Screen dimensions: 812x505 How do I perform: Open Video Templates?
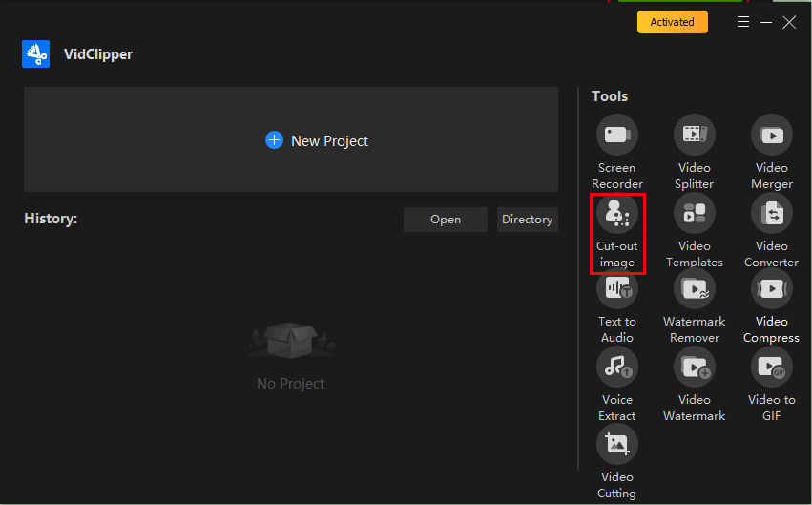[694, 214]
